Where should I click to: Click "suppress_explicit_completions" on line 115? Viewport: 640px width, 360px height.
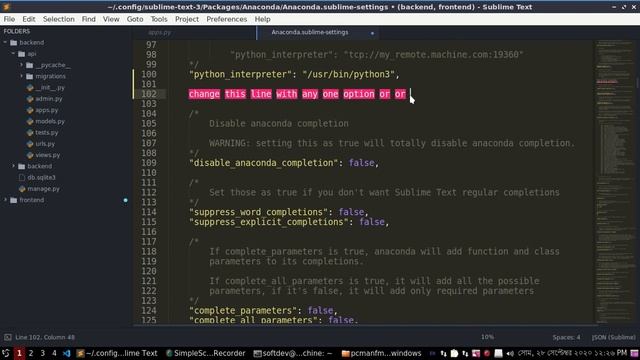tap(269, 222)
